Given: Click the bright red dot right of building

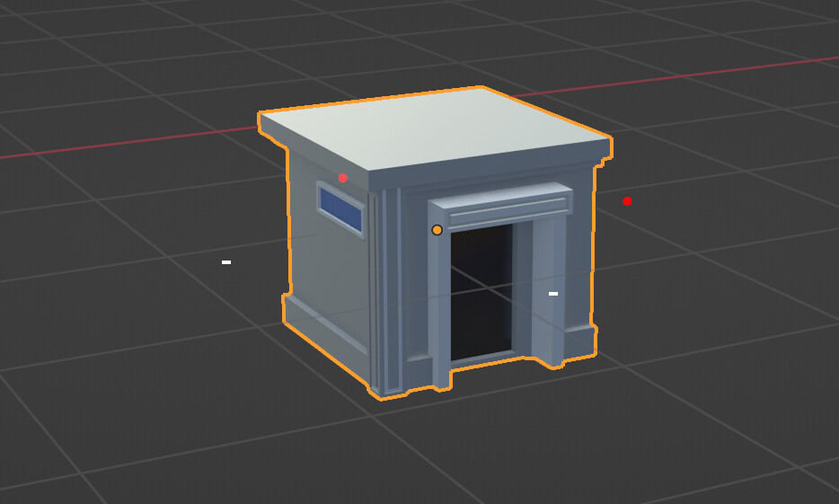Looking at the screenshot, I should (627, 201).
